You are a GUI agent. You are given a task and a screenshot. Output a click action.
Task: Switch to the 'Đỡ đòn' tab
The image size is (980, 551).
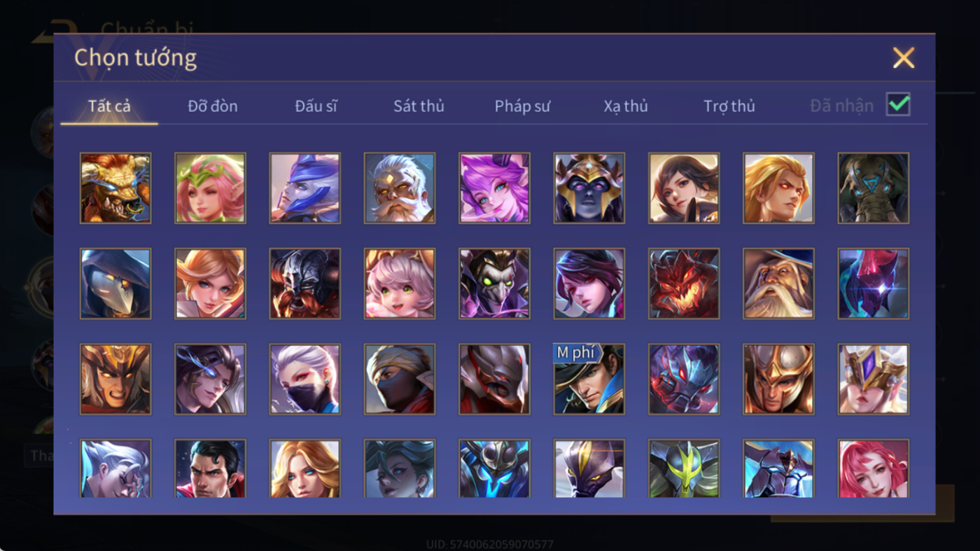pyautogui.click(x=213, y=106)
